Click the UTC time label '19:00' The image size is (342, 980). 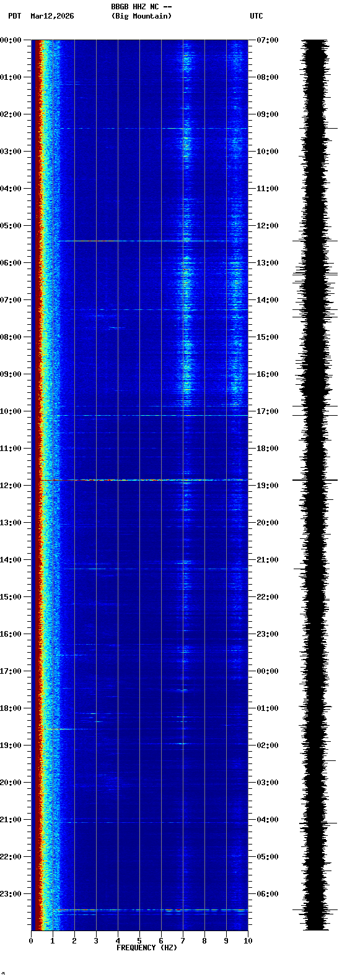pos(268,486)
